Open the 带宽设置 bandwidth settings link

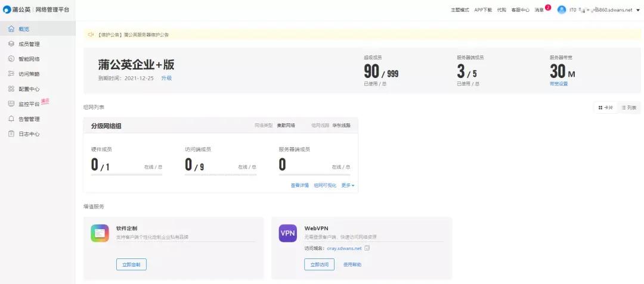coord(559,83)
